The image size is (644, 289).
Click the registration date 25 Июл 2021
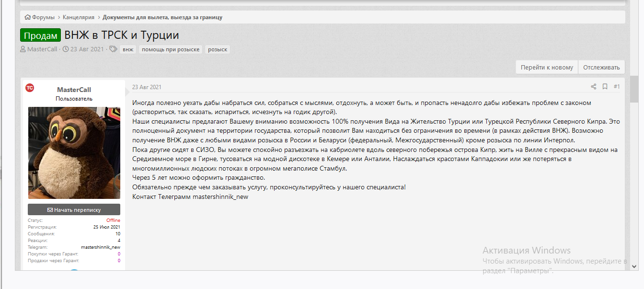107,227
